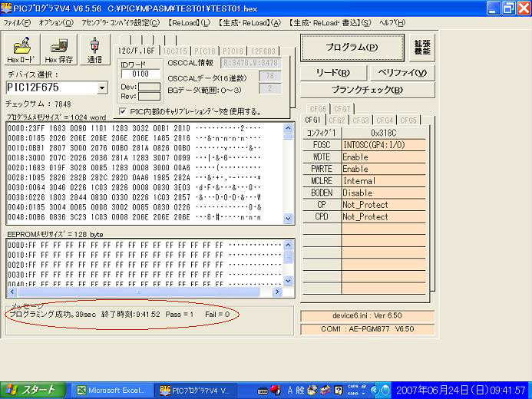This screenshot has height=399, width=532.
Task: Click the IME help icon in system tray
Action: 337,390
